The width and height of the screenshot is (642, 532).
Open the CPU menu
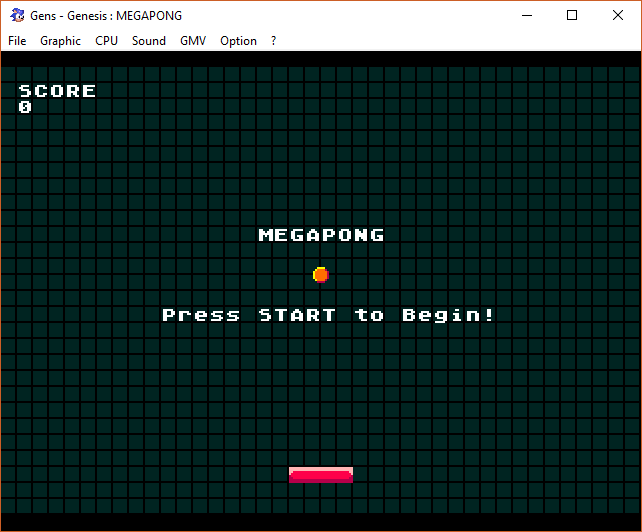point(106,41)
